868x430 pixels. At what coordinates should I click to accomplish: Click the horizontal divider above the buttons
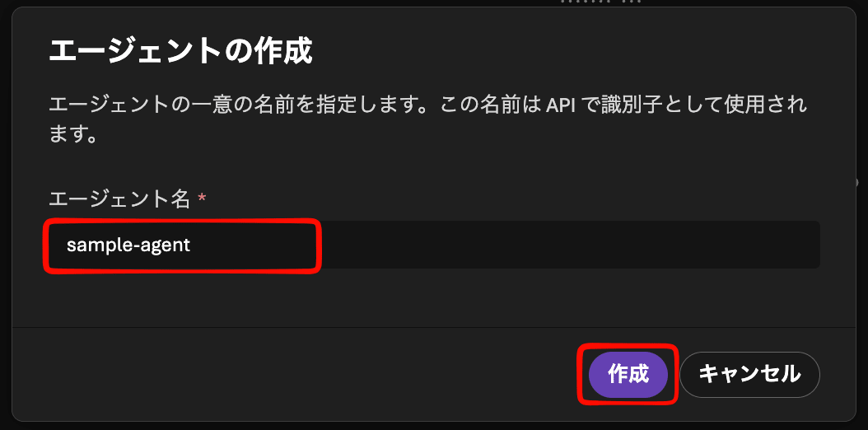(434, 327)
